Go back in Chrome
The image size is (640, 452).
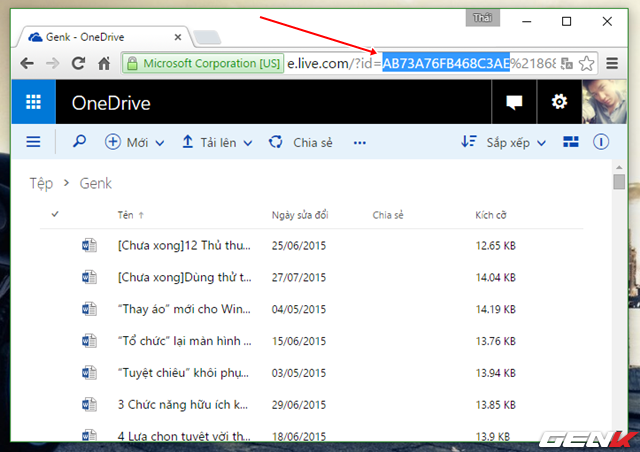click(27, 63)
